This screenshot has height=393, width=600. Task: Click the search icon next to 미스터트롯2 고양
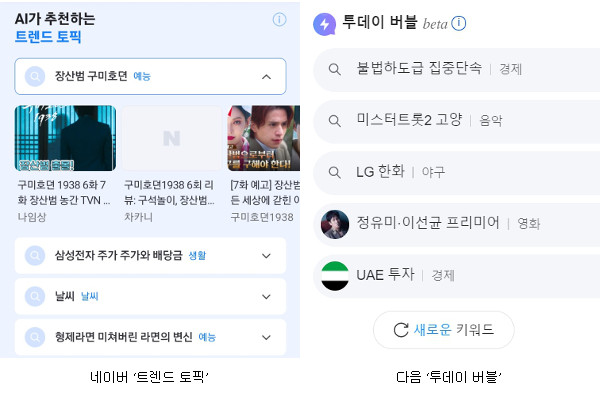tap(334, 121)
